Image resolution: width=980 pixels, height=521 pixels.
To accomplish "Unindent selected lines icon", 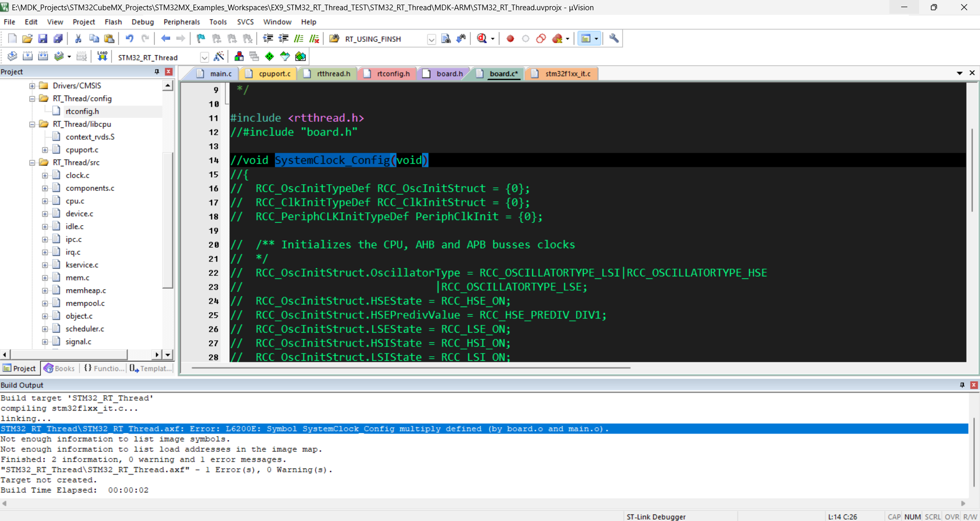I will tap(283, 38).
